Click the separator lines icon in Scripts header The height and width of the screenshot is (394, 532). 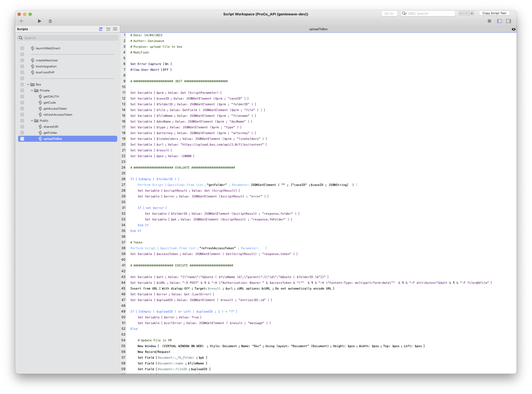click(115, 29)
